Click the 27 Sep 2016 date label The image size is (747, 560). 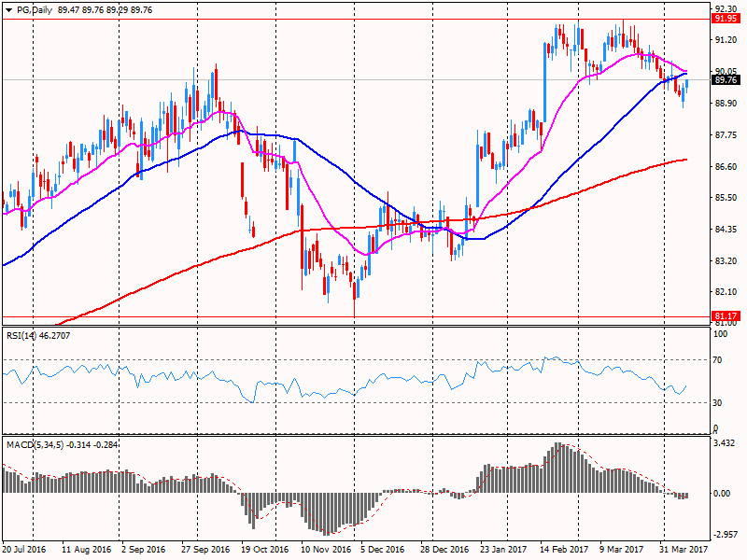(x=205, y=549)
